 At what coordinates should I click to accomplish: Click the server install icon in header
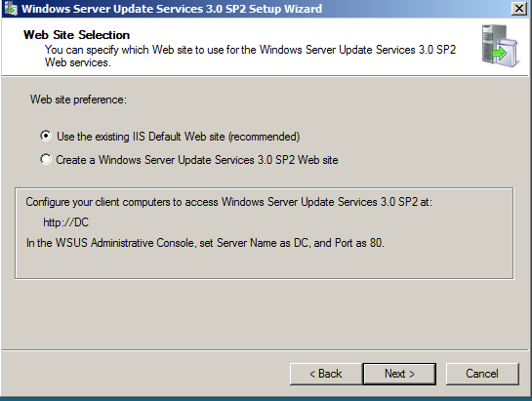(x=501, y=46)
